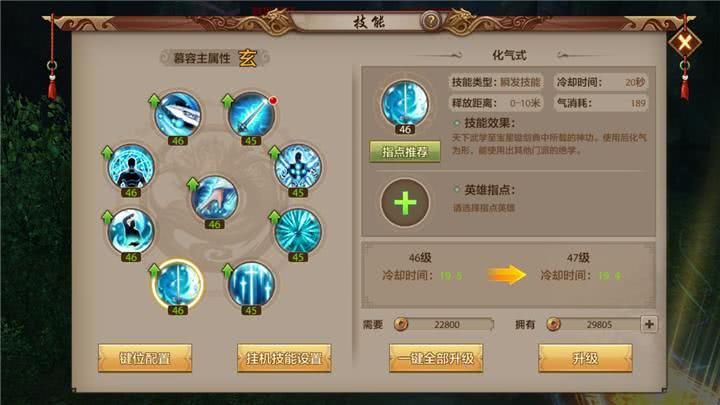720x405 pixels.
Task: Open 挂机技能设置 auto skill settings
Action: point(284,358)
